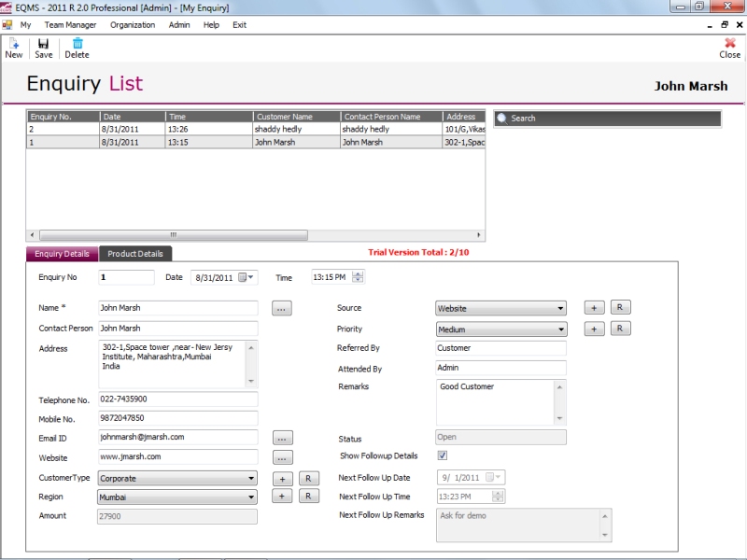This screenshot has height=560, width=747.
Task: Open the enquiry Date calendar picker
Action: tap(245, 277)
